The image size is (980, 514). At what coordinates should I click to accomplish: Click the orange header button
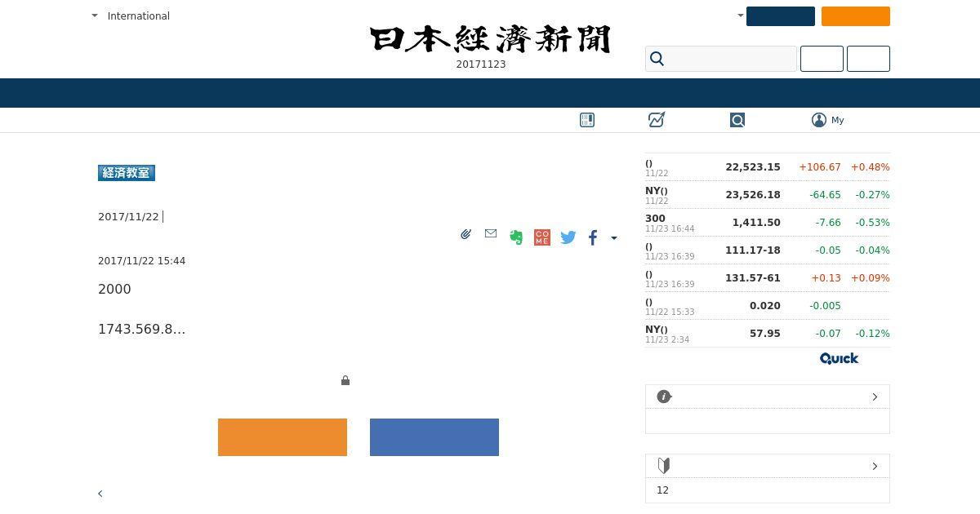(x=856, y=16)
